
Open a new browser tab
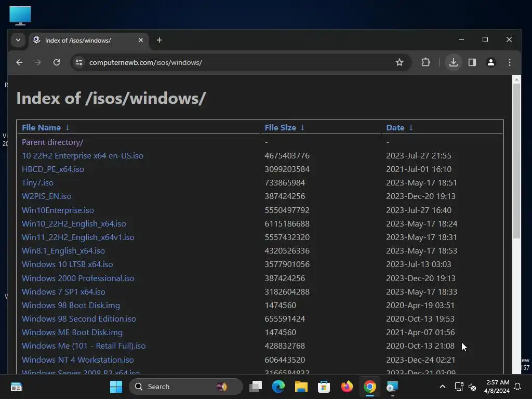click(x=159, y=40)
